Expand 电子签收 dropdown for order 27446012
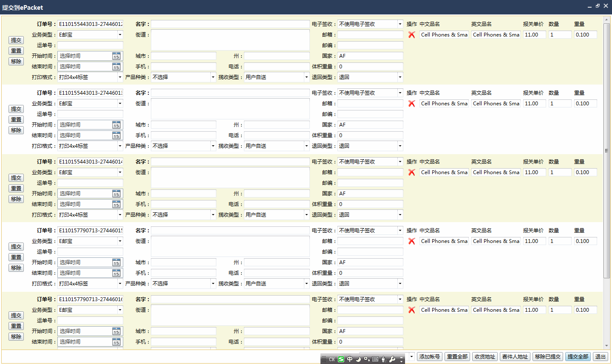 click(x=400, y=24)
